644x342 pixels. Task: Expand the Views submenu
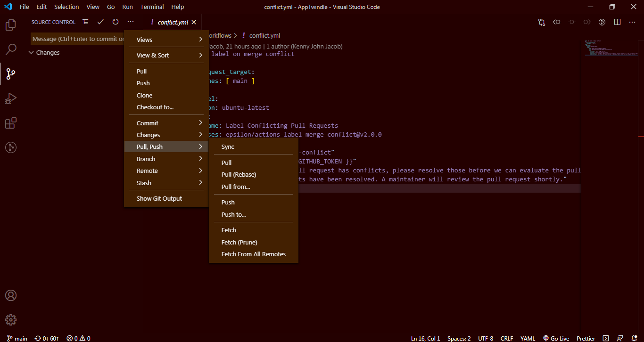click(166, 40)
